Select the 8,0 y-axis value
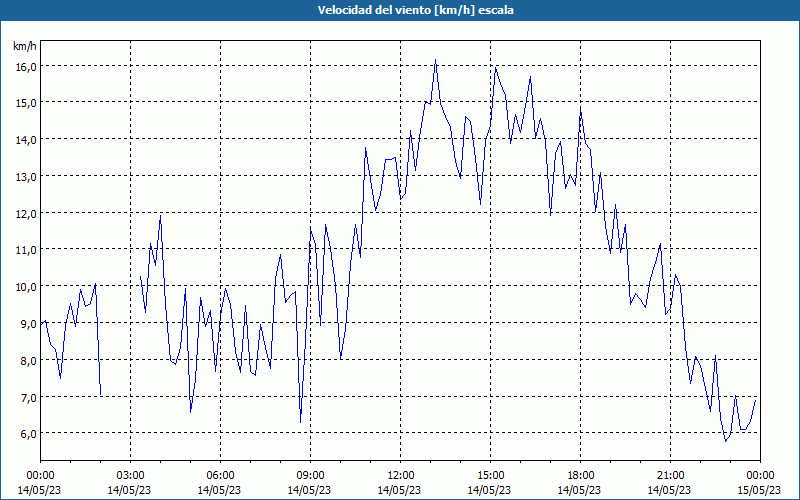 point(28,360)
